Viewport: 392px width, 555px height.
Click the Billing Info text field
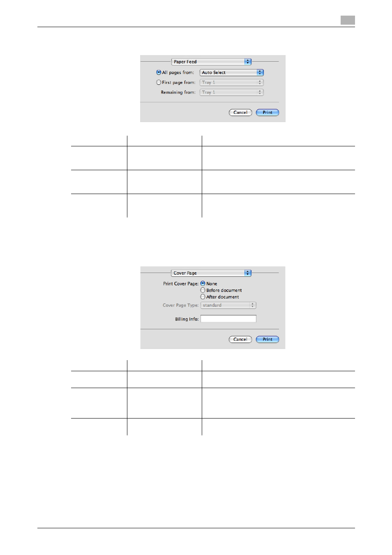pos(228,319)
